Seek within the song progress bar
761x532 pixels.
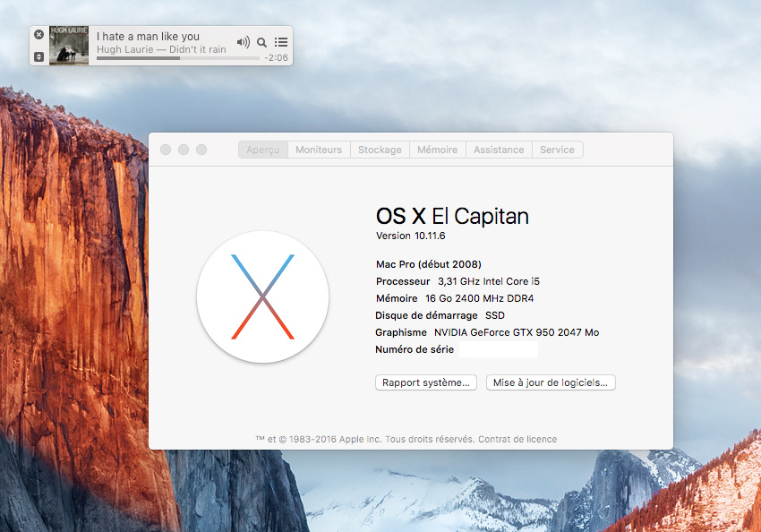(177, 58)
